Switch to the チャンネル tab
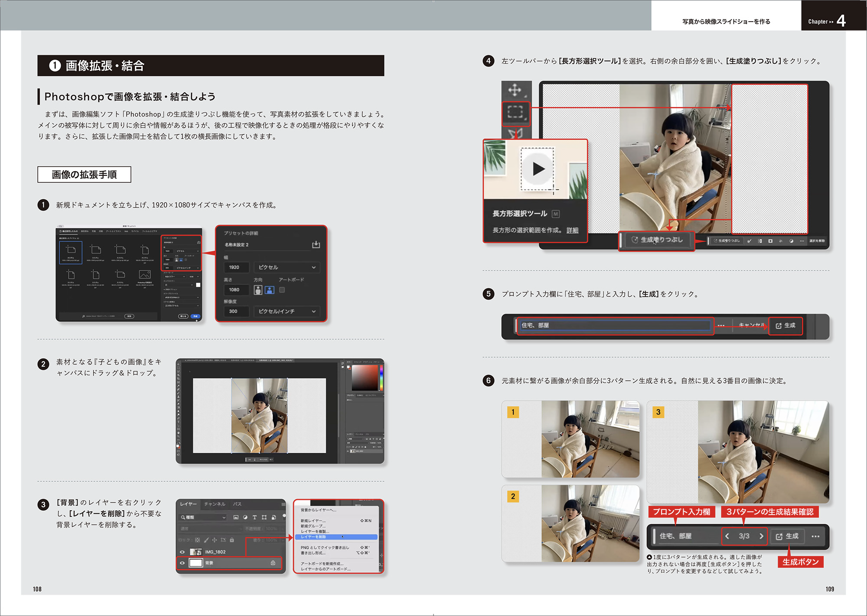This screenshot has width=867, height=616. (215, 504)
